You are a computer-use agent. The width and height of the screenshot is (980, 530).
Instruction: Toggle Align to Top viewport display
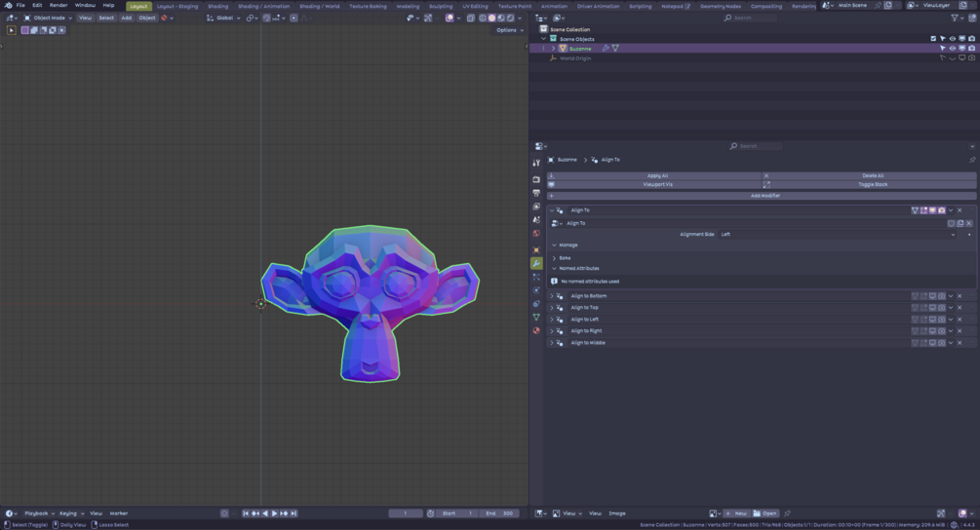[x=932, y=308]
